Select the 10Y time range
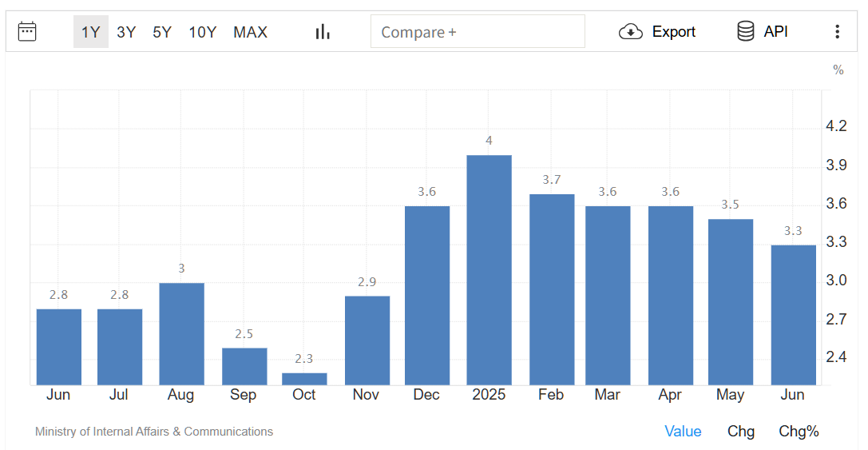868x450 pixels. [203, 32]
